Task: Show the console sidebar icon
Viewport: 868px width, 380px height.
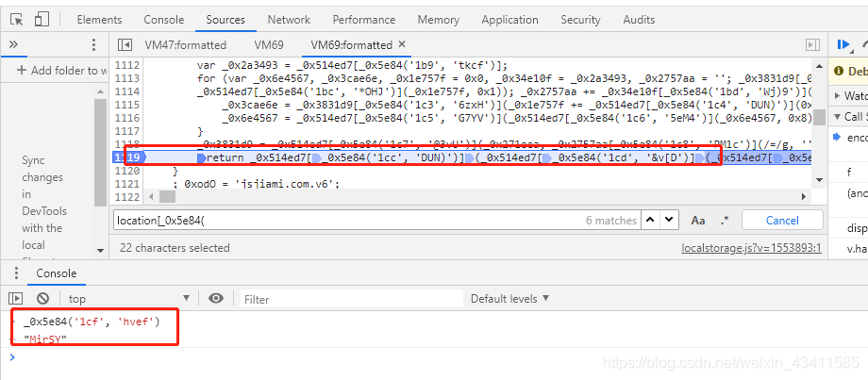Action: pyautogui.click(x=17, y=299)
